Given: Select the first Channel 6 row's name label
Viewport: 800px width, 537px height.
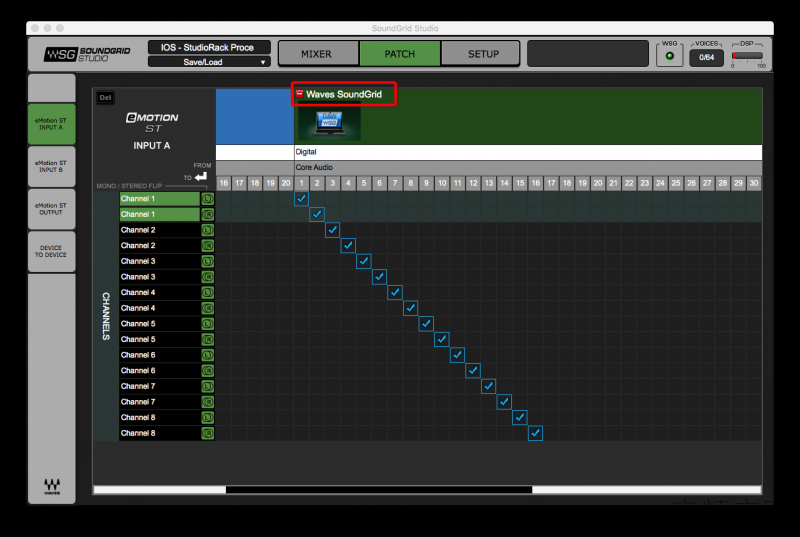Looking at the screenshot, I should (x=160, y=355).
